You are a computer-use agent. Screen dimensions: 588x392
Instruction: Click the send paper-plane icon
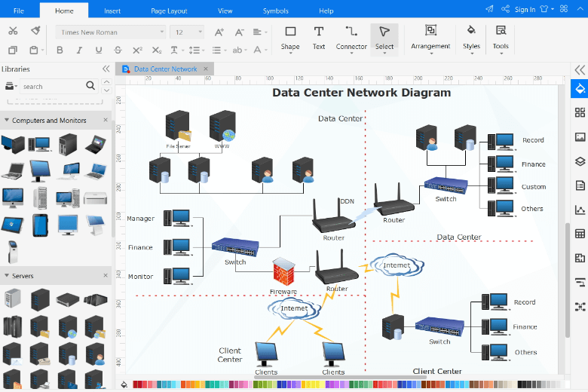[489, 9]
